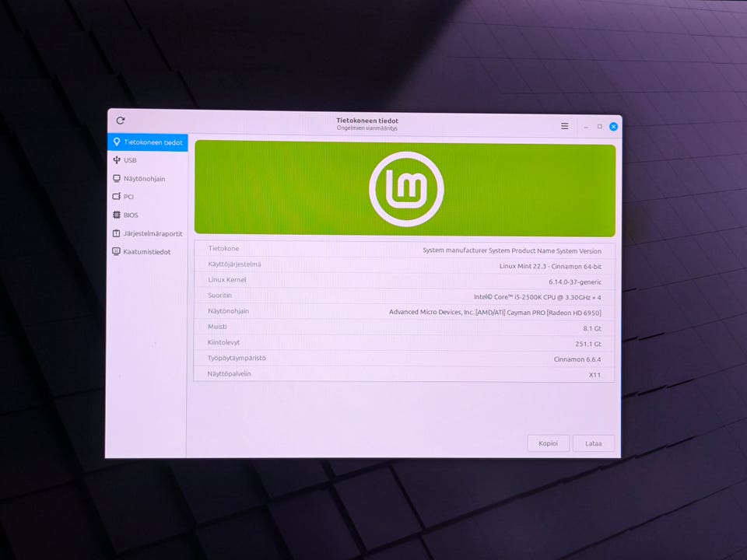
Task: Click the Muisti row label
Action: (x=217, y=327)
